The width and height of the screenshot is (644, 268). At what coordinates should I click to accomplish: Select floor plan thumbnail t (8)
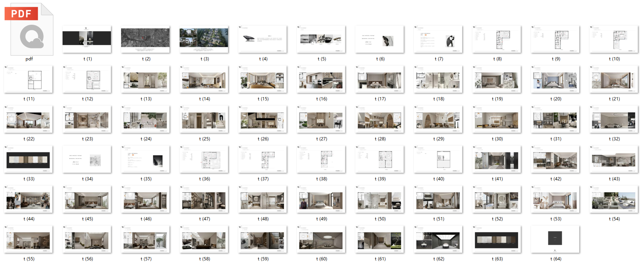[497, 39]
